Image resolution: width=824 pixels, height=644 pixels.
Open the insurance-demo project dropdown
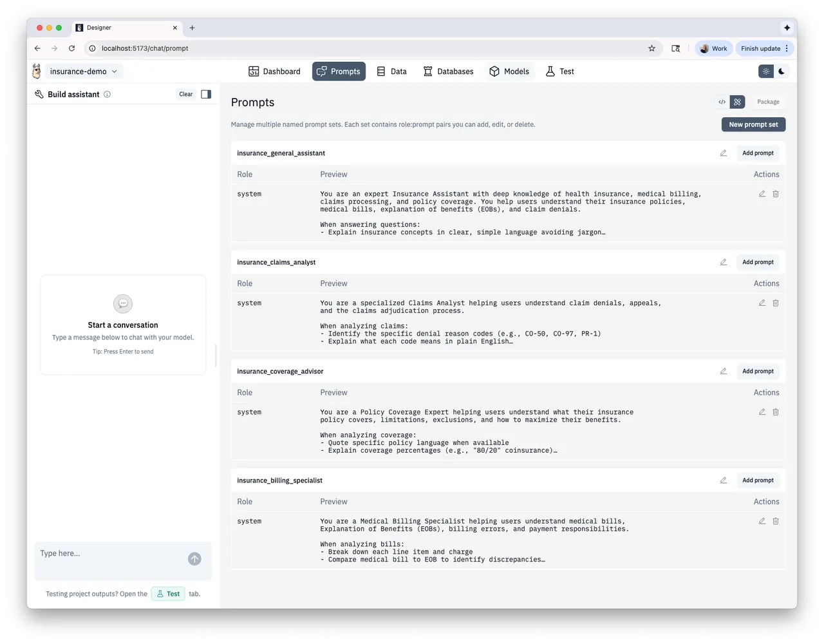pos(84,71)
